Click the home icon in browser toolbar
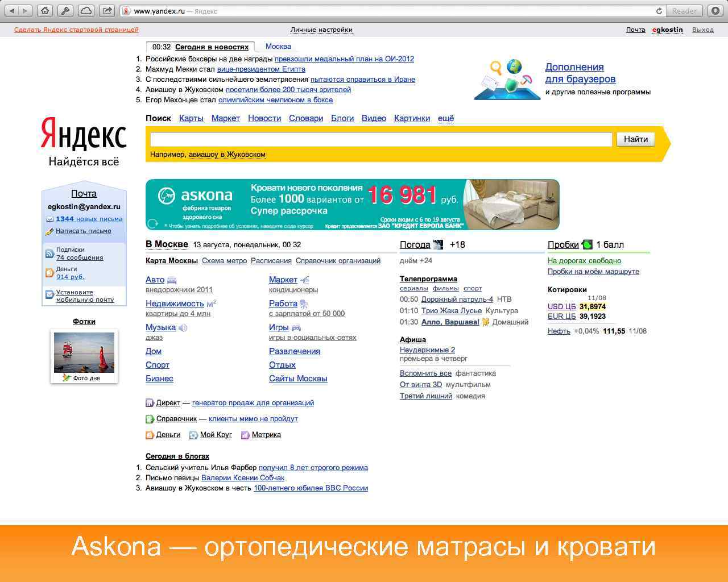Image resolution: width=728 pixels, height=582 pixels. point(45,10)
